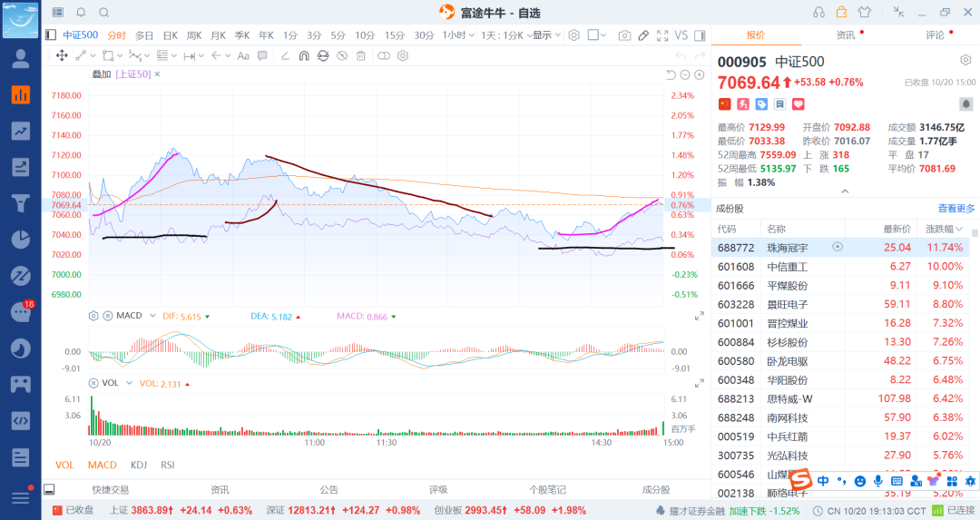Open the orange bar chart quotes icon
The width and height of the screenshot is (980, 520).
coord(21,94)
